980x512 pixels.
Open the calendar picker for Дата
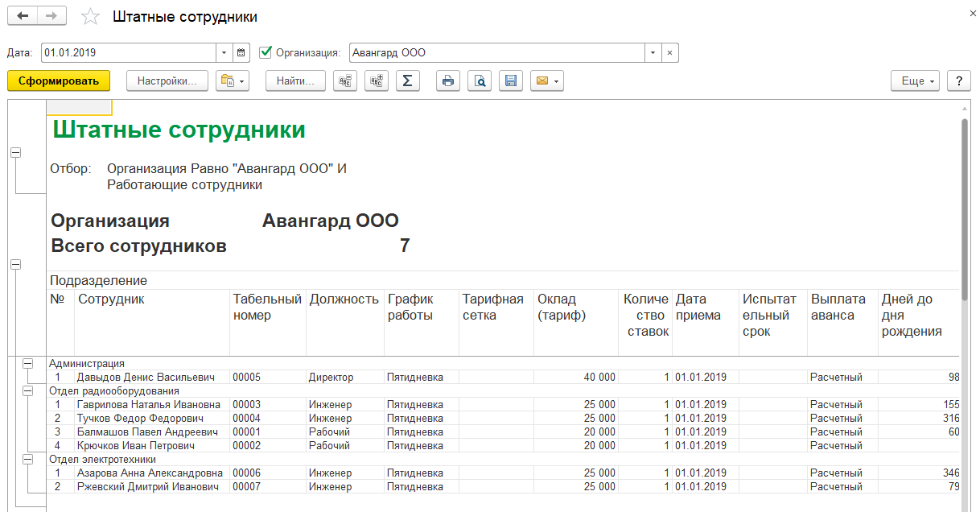click(241, 53)
